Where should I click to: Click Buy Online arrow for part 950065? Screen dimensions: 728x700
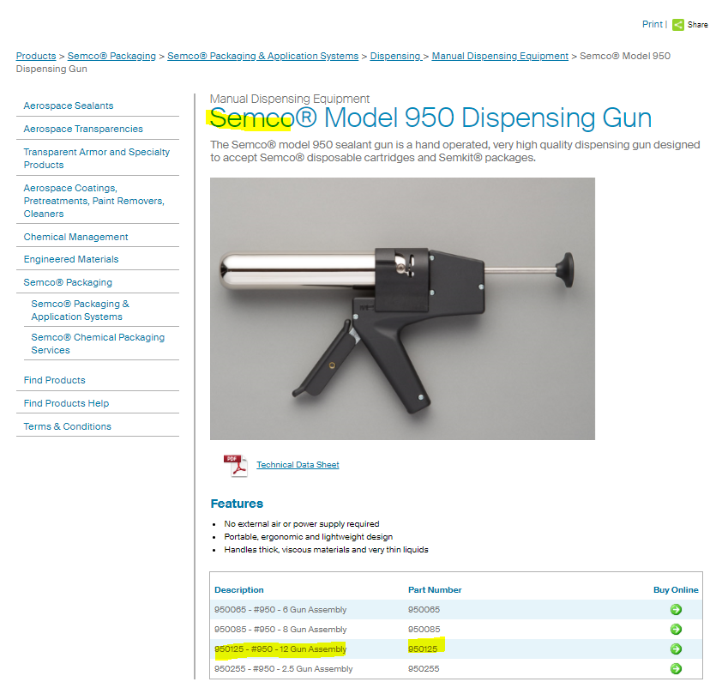[x=676, y=609]
